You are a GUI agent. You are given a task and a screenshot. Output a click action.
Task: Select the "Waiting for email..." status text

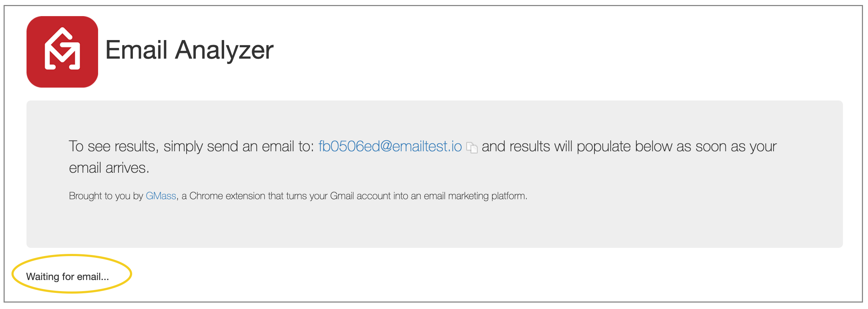(x=67, y=277)
